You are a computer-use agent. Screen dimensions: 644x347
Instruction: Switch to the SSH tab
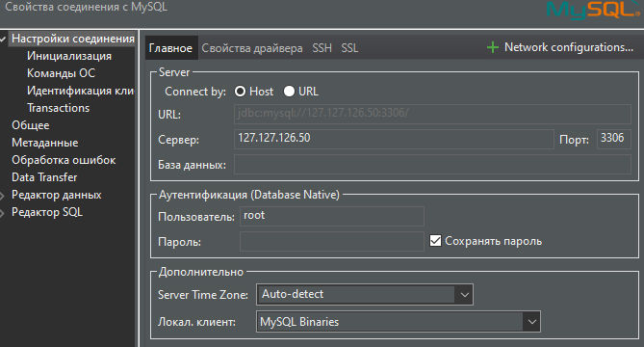click(x=322, y=48)
